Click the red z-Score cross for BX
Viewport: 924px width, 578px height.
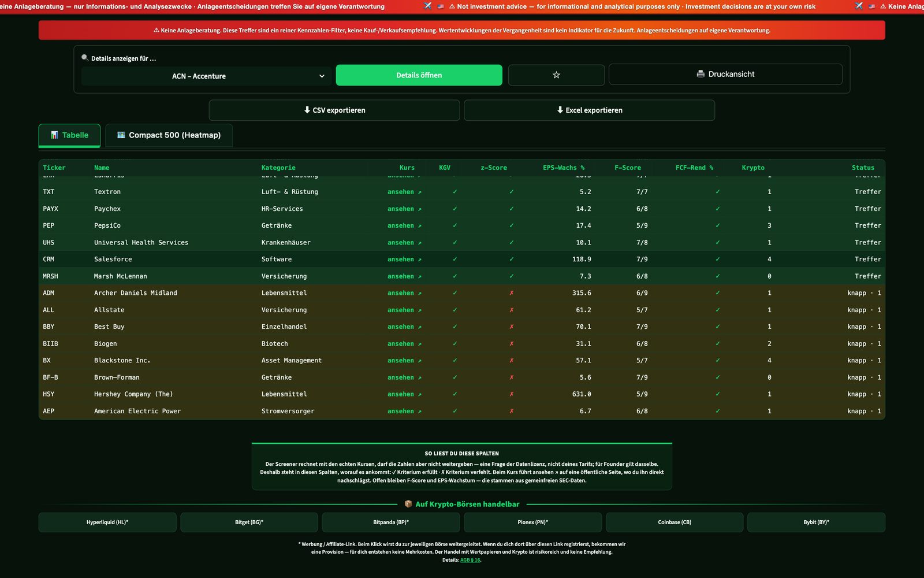[x=512, y=361]
